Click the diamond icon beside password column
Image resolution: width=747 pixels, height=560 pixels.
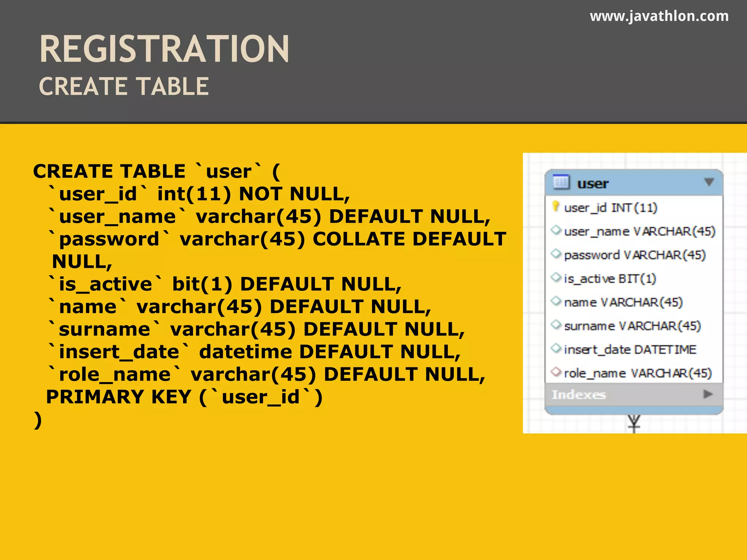click(x=556, y=254)
